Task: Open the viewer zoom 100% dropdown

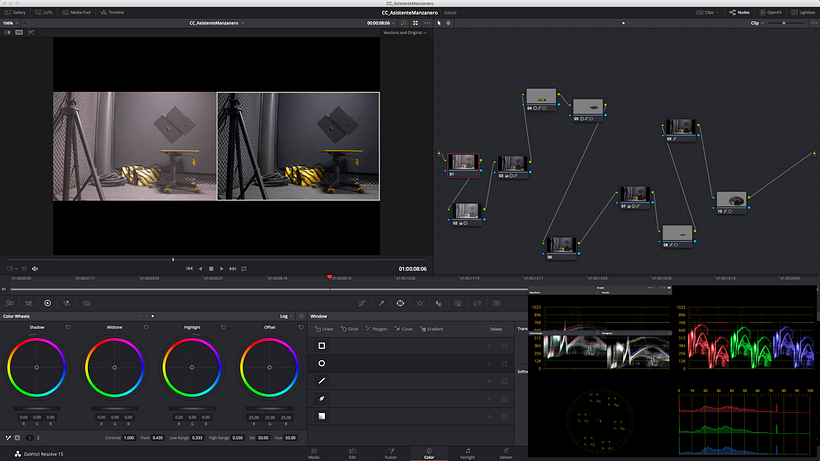Action: [x=10, y=22]
